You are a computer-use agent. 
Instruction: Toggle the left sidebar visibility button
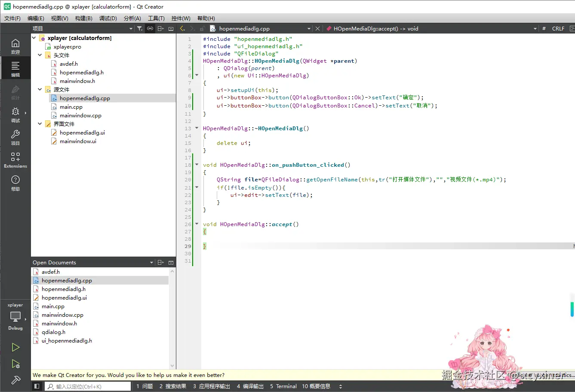[37, 386]
